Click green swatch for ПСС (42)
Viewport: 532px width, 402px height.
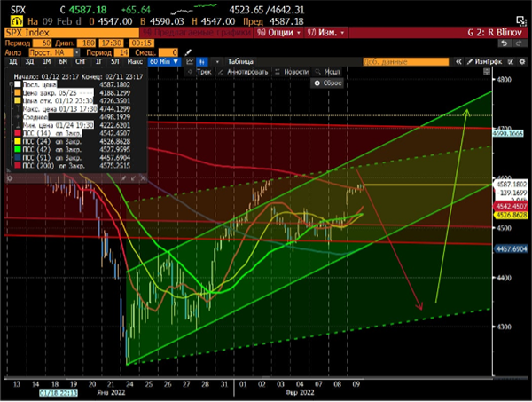(18, 150)
